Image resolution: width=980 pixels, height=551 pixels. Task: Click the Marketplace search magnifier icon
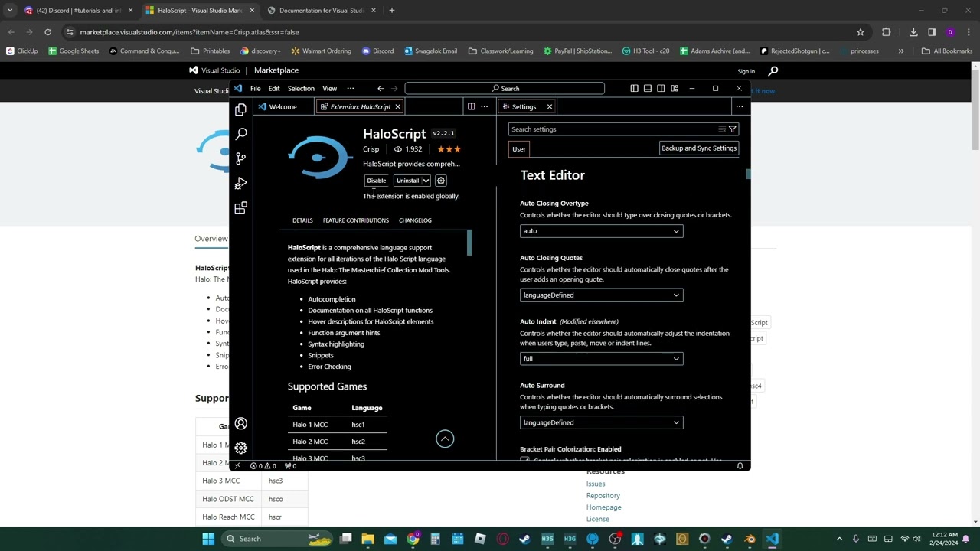773,71
